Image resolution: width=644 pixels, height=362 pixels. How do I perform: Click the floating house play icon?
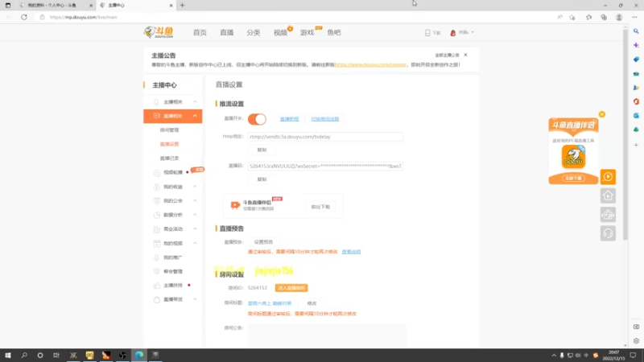click(608, 195)
